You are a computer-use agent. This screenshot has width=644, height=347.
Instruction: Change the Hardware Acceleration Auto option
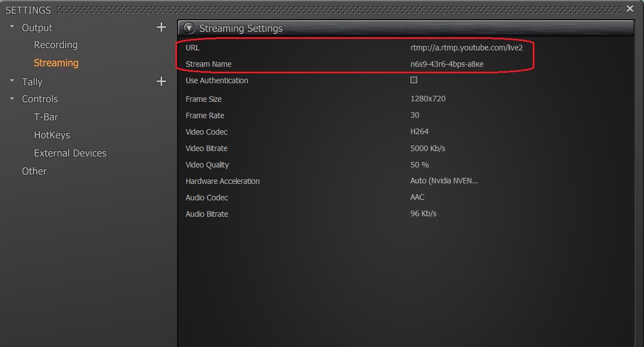pyautogui.click(x=444, y=181)
